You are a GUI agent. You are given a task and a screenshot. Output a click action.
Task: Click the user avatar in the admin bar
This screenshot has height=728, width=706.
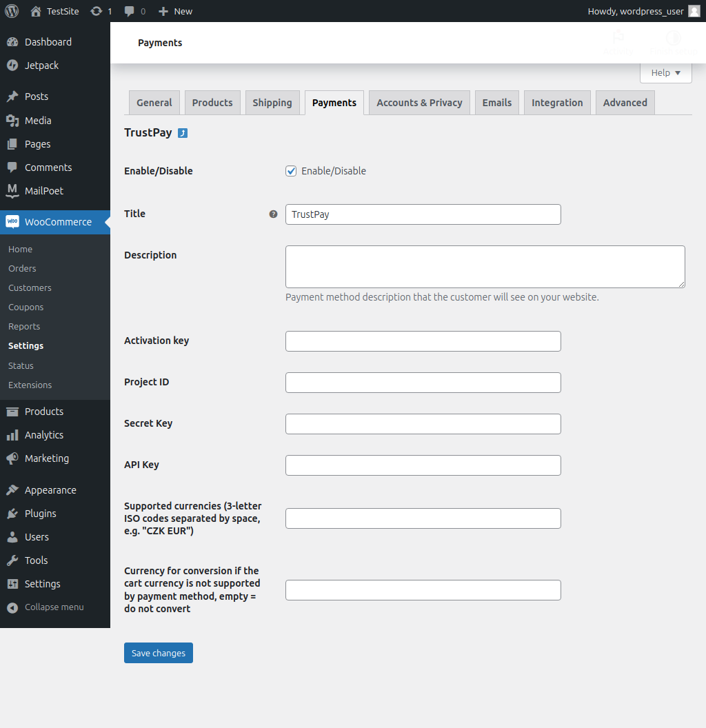(x=694, y=11)
